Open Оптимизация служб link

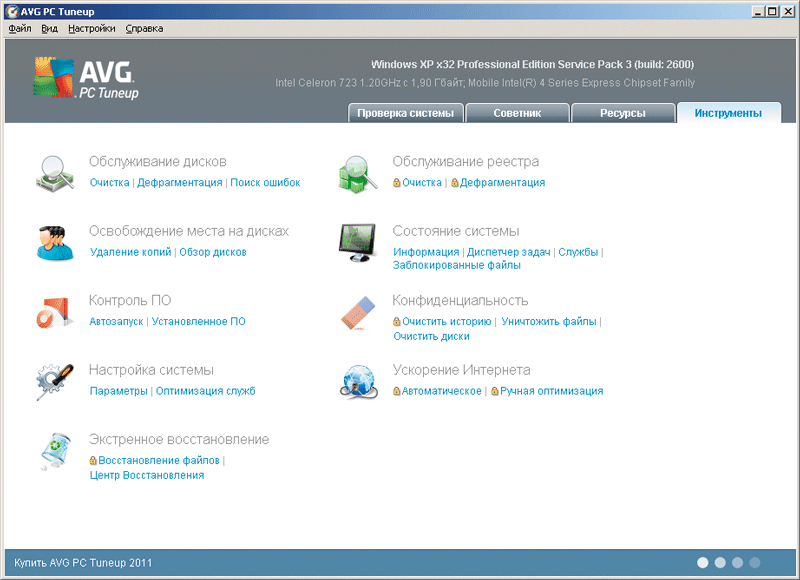pos(206,391)
